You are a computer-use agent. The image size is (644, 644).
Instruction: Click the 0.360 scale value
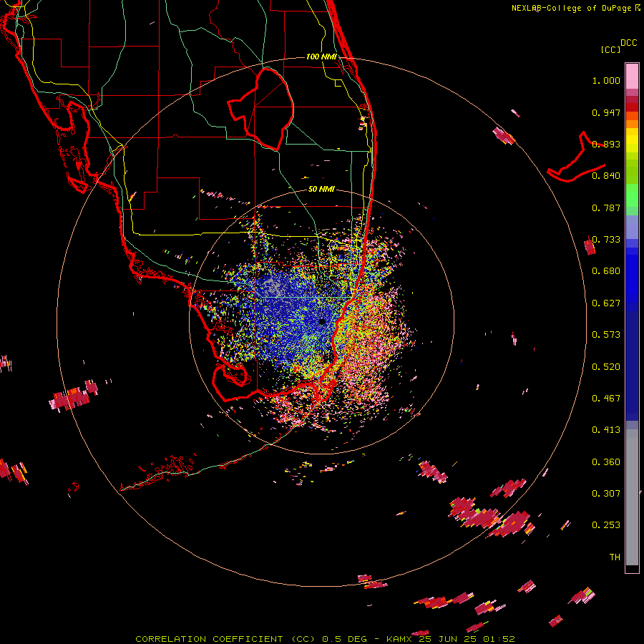click(x=606, y=462)
